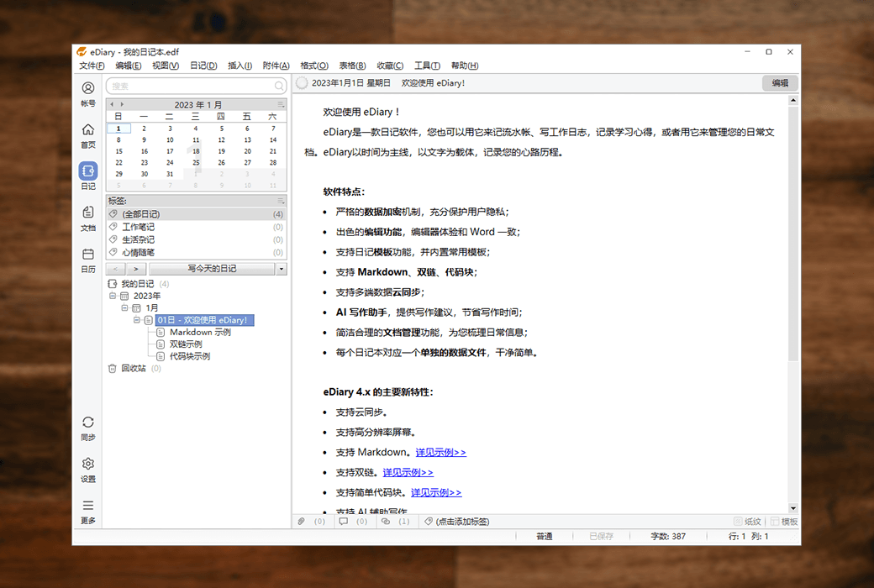
Task: Open the 格式(O) menu
Action: 314,66
